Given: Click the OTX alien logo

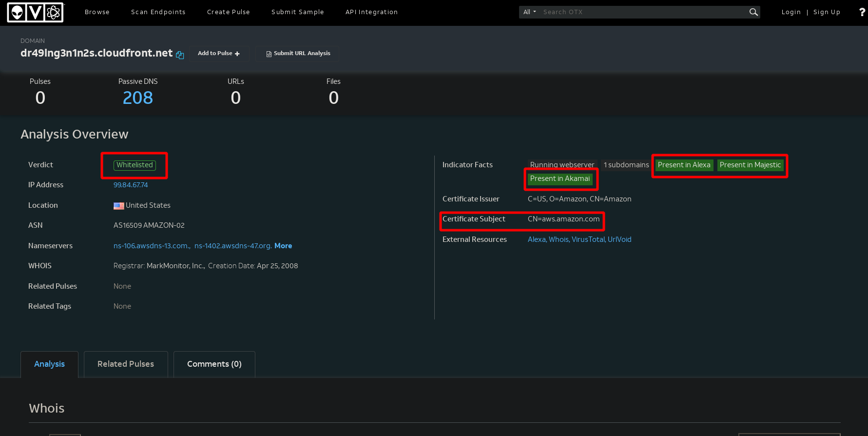Looking at the screenshot, I should (35, 12).
